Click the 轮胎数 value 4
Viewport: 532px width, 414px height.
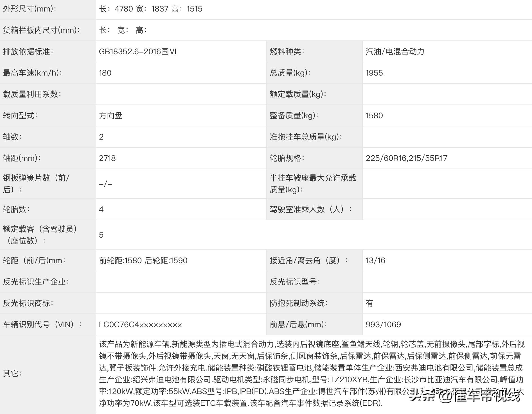(x=101, y=209)
